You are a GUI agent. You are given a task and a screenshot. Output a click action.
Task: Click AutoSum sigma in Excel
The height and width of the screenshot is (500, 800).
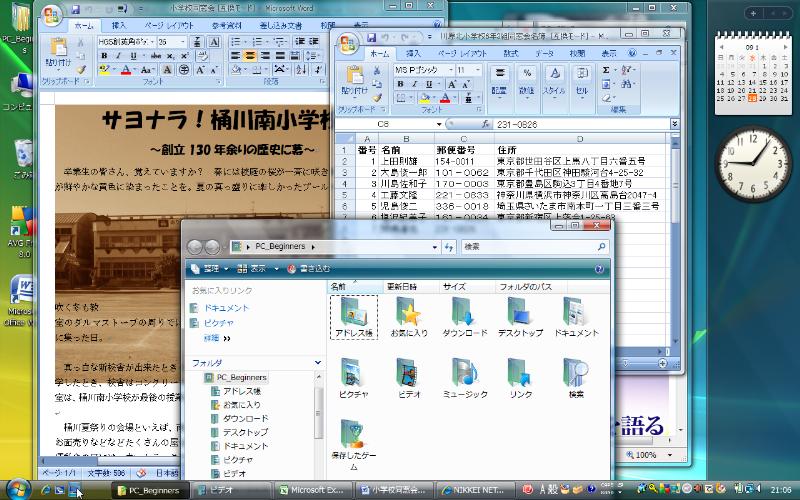pyautogui.click(x=606, y=70)
